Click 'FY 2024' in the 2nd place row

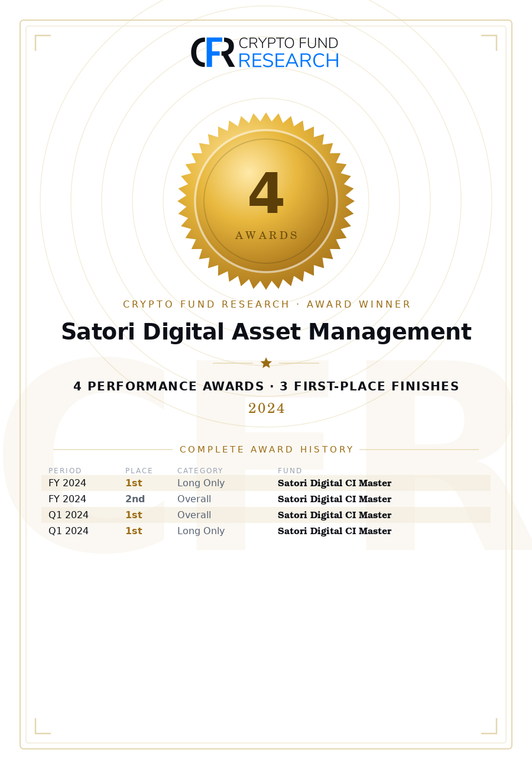67,499
